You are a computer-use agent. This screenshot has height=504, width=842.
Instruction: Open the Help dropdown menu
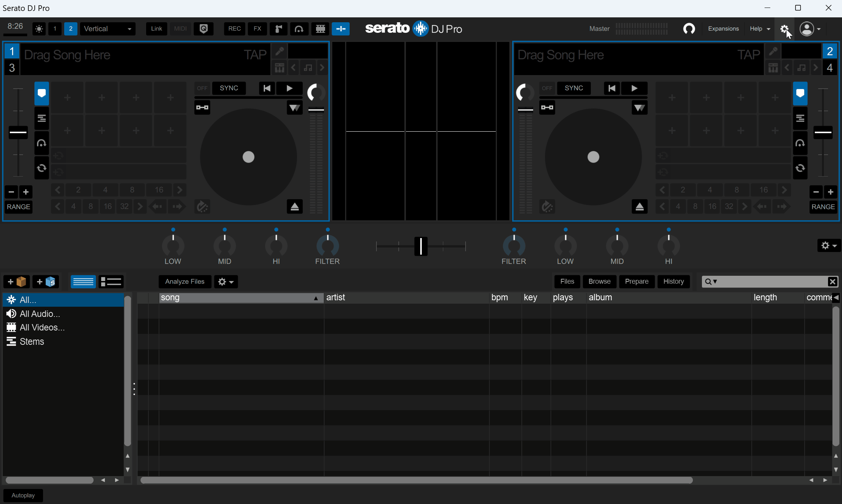point(759,29)
